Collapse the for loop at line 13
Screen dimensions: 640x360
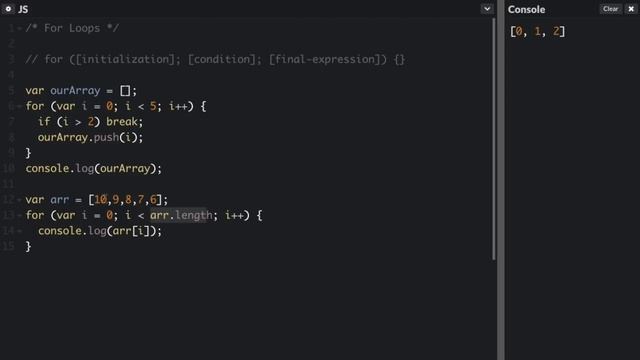click(19, 216)
